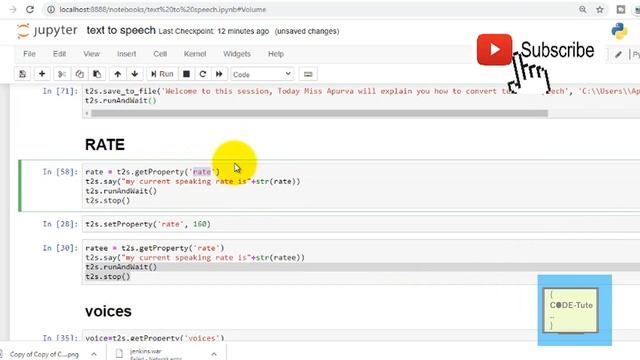Viewport: 640px width, 360px height.
Task: Click the Python kernel logo icon
Action: point(619,31)
